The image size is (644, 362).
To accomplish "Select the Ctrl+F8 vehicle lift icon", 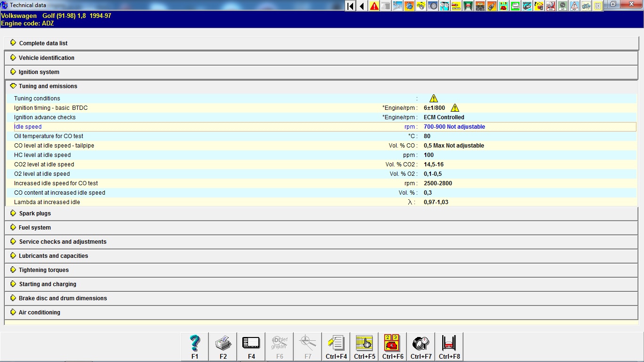I will 449,346.
